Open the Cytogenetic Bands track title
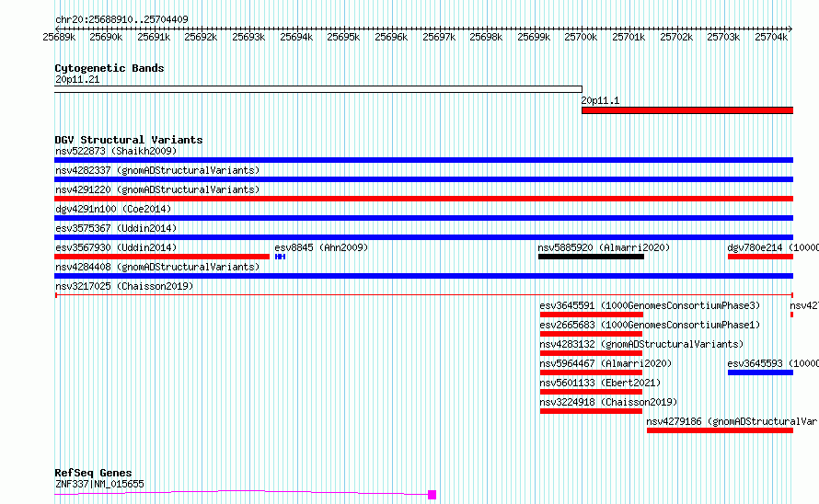This screenshot has height=504, width=819. pos(110,68)
